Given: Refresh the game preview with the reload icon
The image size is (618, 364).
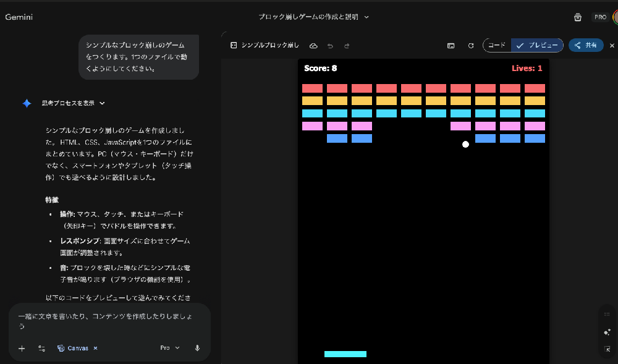Looking at the screenshot, I should (x=471, y=45).
